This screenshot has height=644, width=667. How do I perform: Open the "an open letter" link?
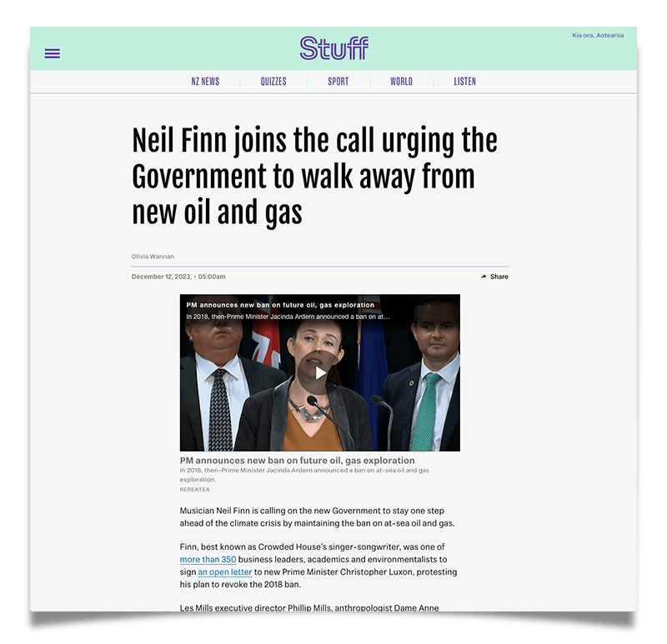225,572
